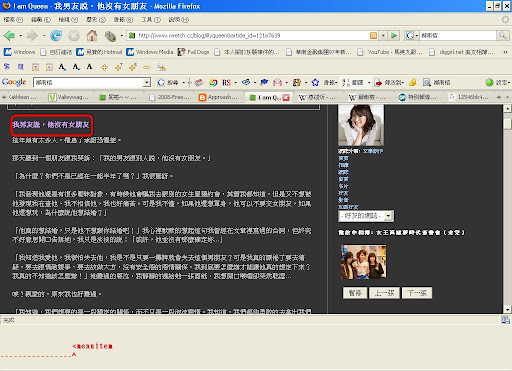Click the Forward arrow navigation button

point(32,35)
